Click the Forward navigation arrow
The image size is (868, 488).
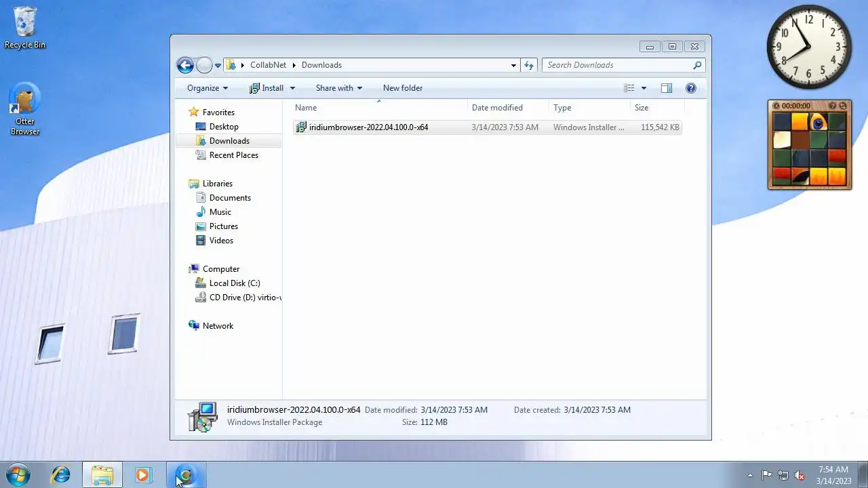(204, 65)
